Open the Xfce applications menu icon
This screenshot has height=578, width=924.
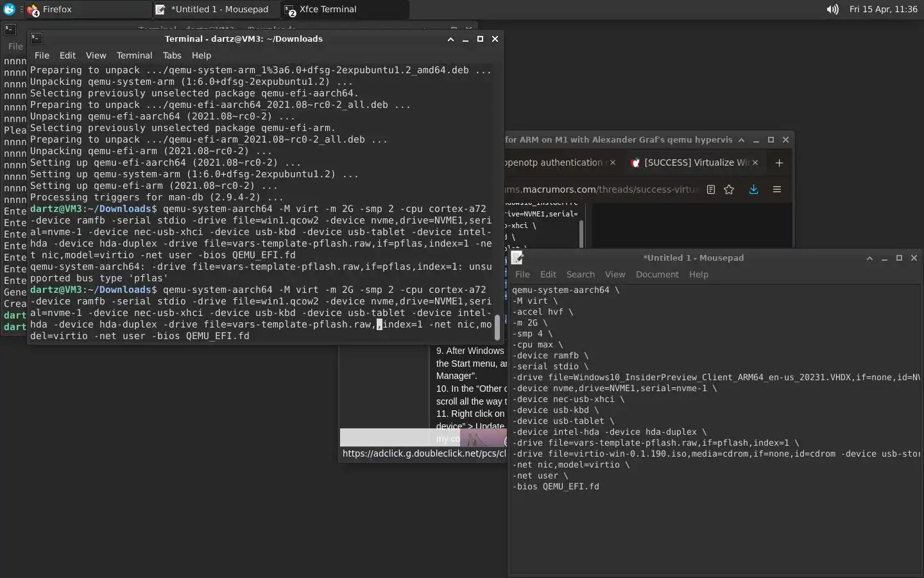tap(9, 9)
